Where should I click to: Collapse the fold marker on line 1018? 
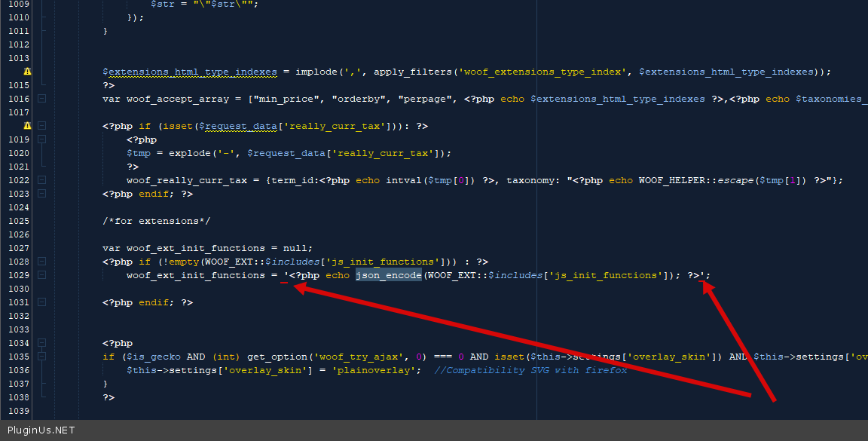point(42,126)
